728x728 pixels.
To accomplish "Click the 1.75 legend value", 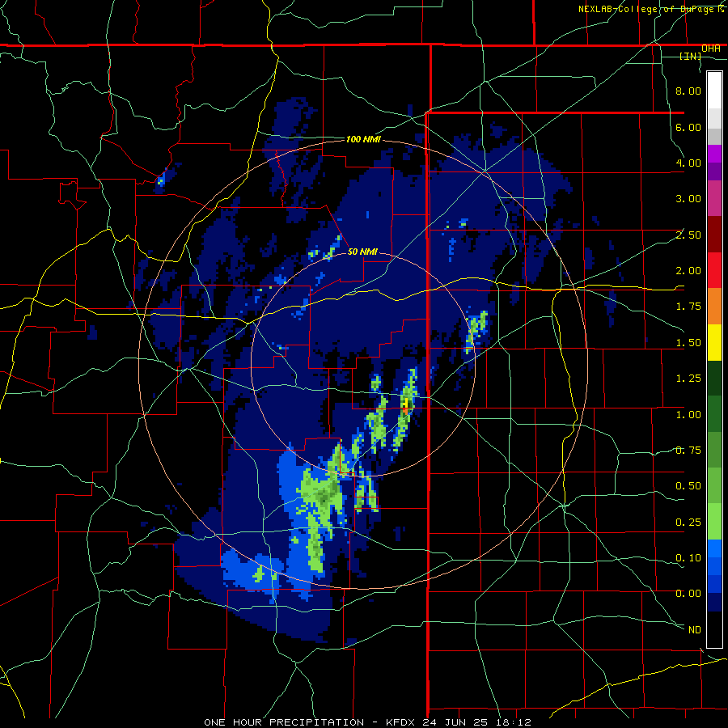I will coord(688,307).
